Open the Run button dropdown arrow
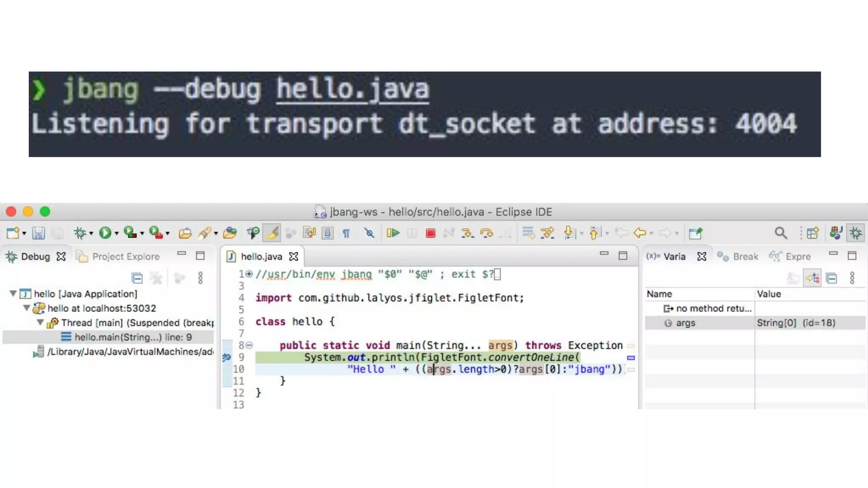The image size is (868, 488). (117, 233)
